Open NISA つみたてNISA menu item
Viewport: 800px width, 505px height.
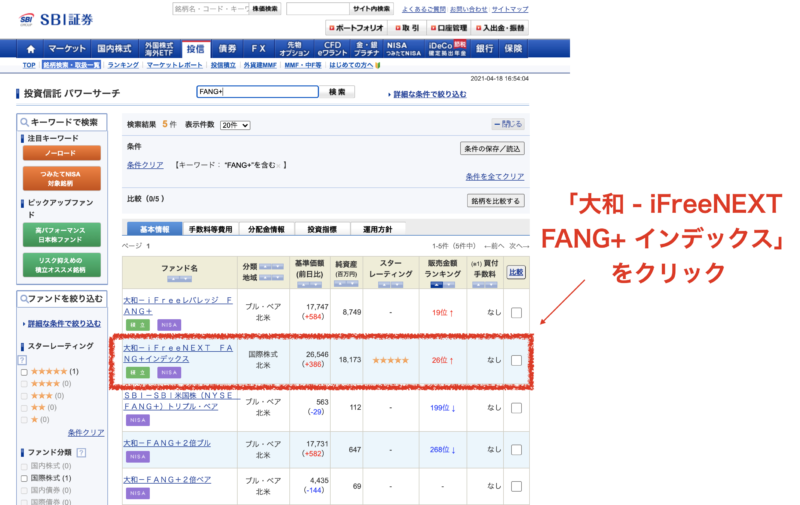[x=403, y=48]
